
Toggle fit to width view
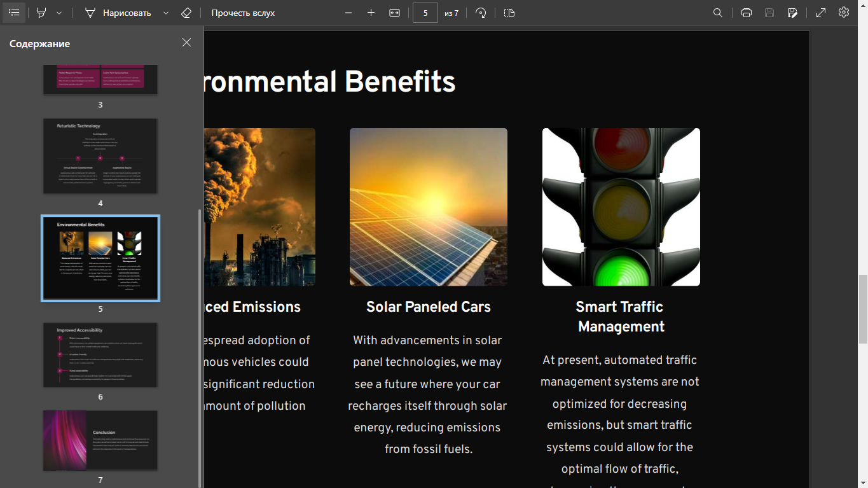pyautogui.click(x=394, y=13)
